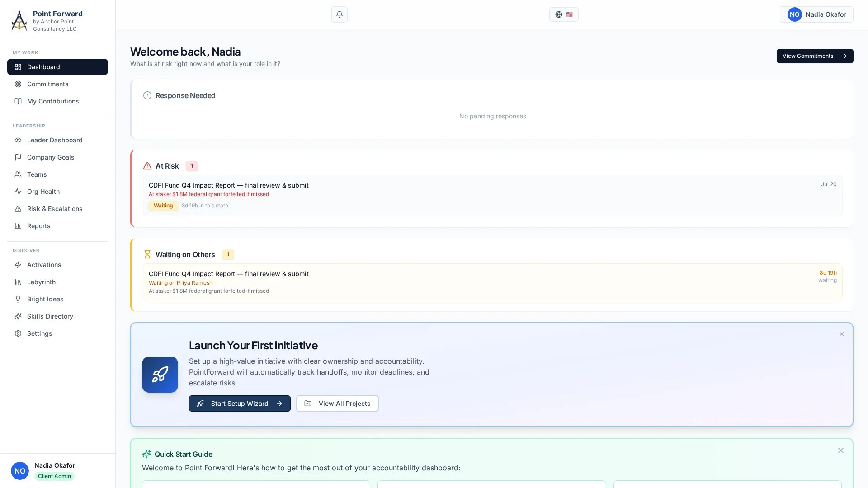Open Commitments in the sidebar
868x488 pixels.
click(57, 84)
